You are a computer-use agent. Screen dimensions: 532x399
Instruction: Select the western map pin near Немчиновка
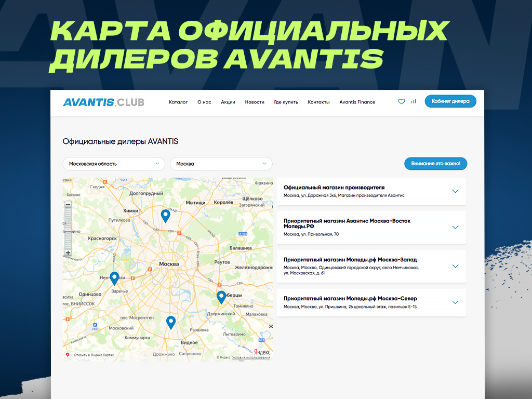click(x=114, y=278)
